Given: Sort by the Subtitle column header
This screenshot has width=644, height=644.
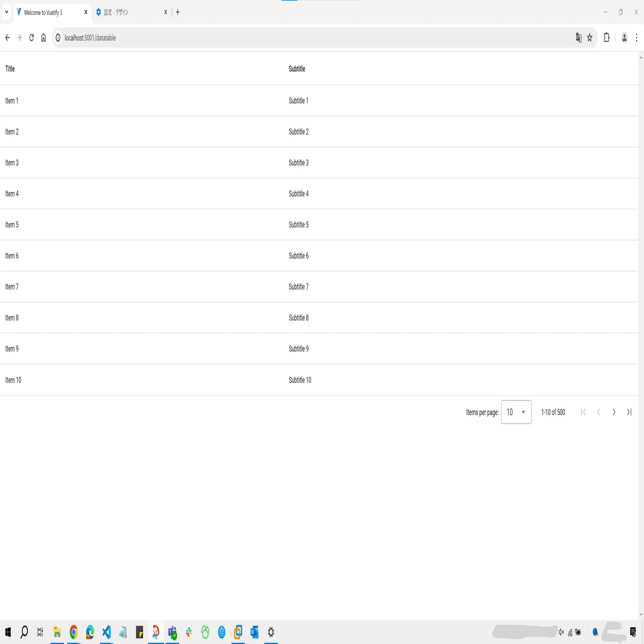Looking at the screenshot, I should pos(297,69).
